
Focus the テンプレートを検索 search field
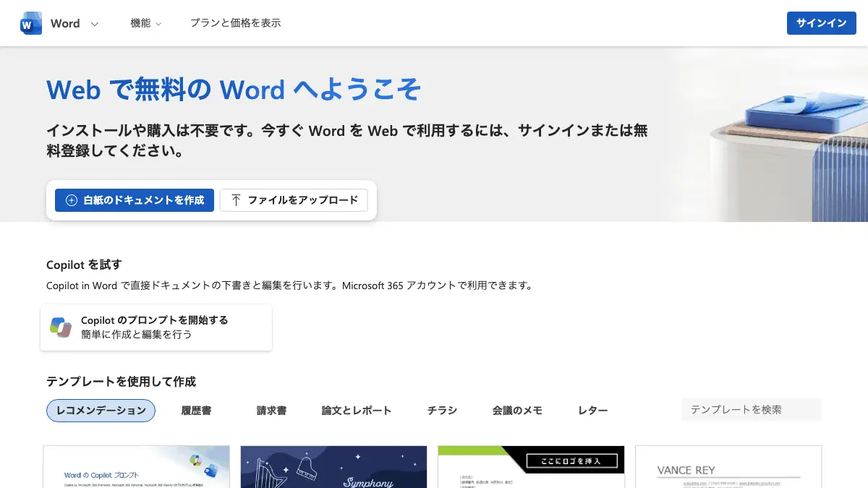[752, 409]
